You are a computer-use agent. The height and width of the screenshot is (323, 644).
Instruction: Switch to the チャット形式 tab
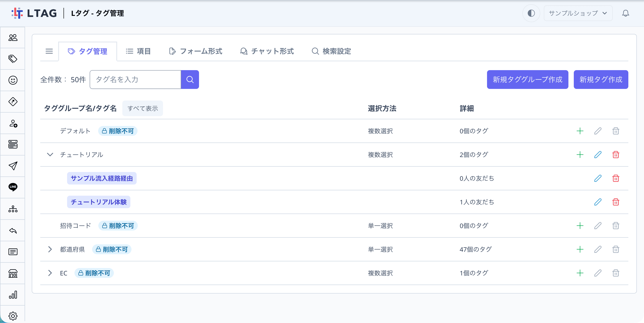click(x=267, y=51)
